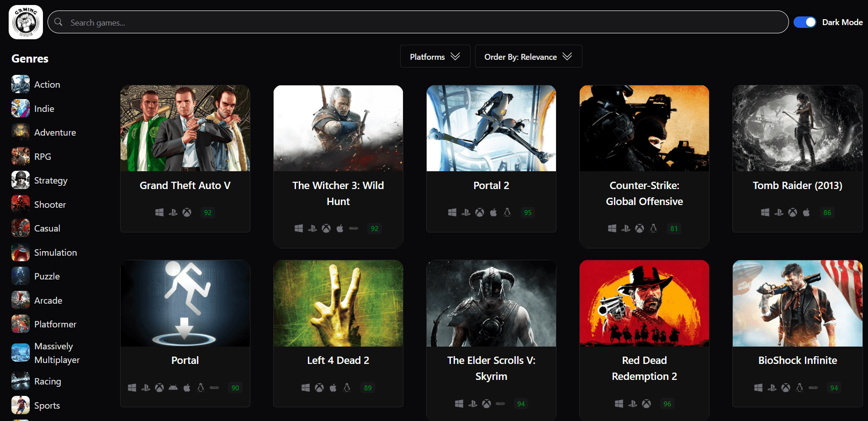Image resolution: width=868 pixels, height=421 pixels.
Task: Click the Gaming Hub logo
Action: click(x=25, y=21)
